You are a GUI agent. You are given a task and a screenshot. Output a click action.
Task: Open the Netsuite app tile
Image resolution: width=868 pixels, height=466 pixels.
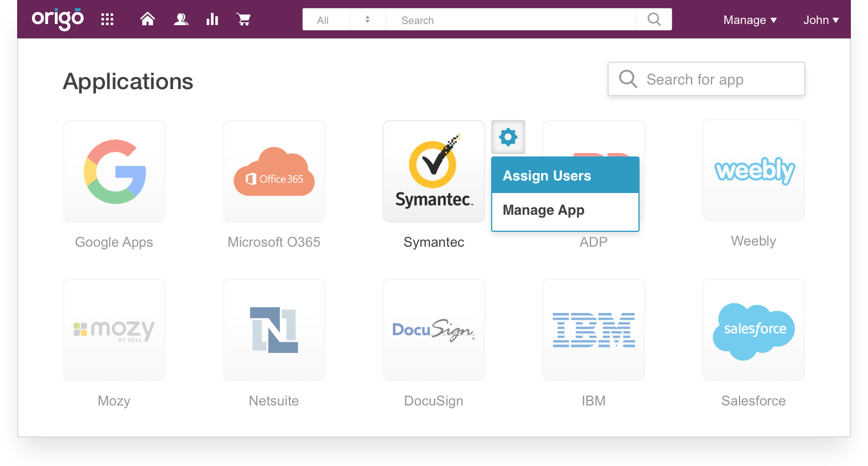(274, 330)
